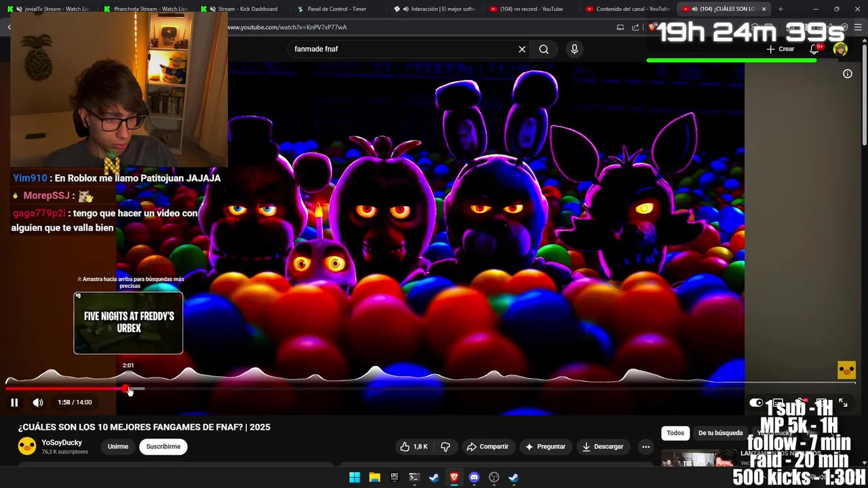Viewport: 868px width, 488px height.
Task: Open Discord from taskbar
Action: click(x=474, y=477)
